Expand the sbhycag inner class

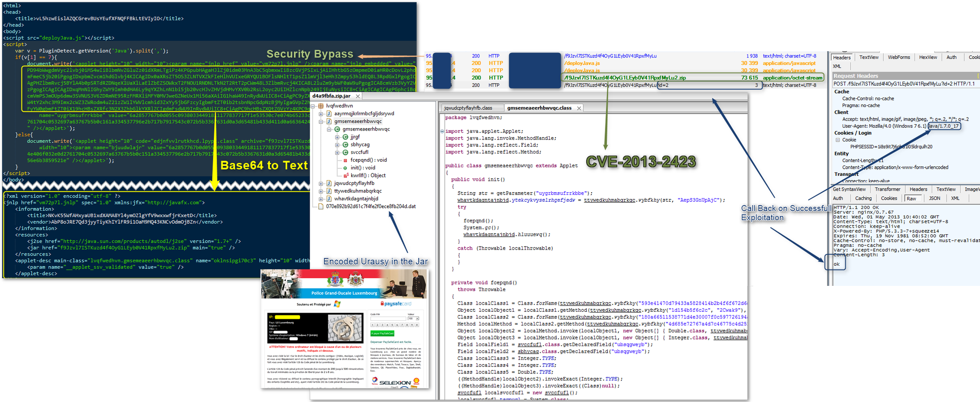337,145
